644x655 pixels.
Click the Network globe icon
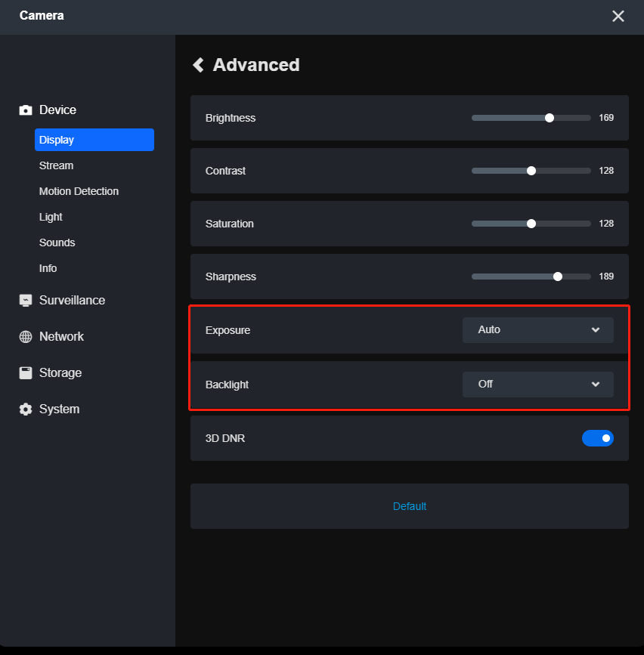point(26,337)
